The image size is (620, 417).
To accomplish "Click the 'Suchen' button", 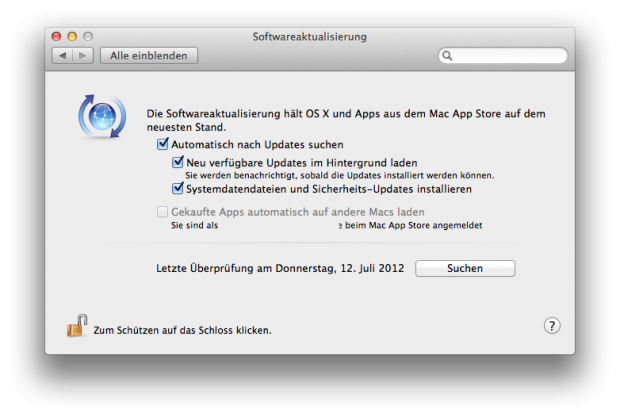I will coord(465,268).
